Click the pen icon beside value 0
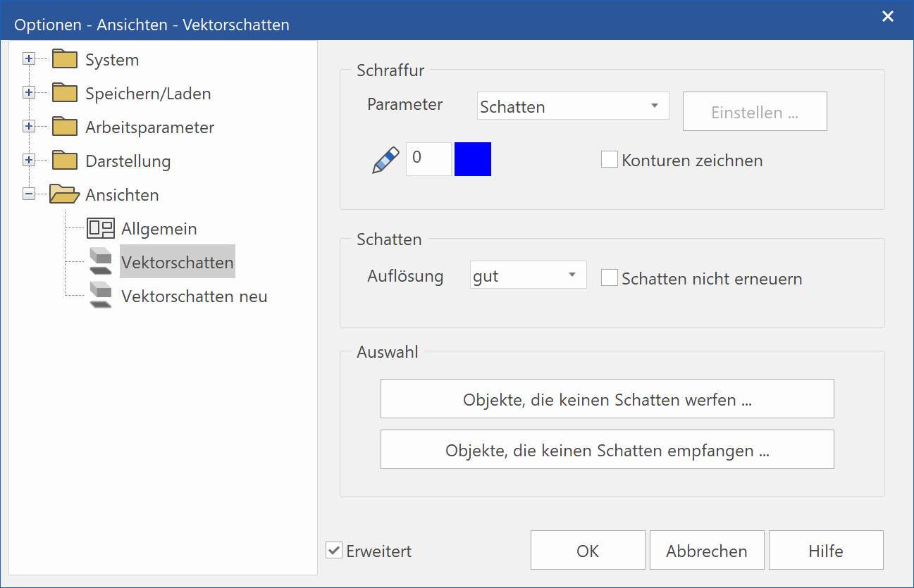Viewport: 914px width, 588px height. coord(385,160)
